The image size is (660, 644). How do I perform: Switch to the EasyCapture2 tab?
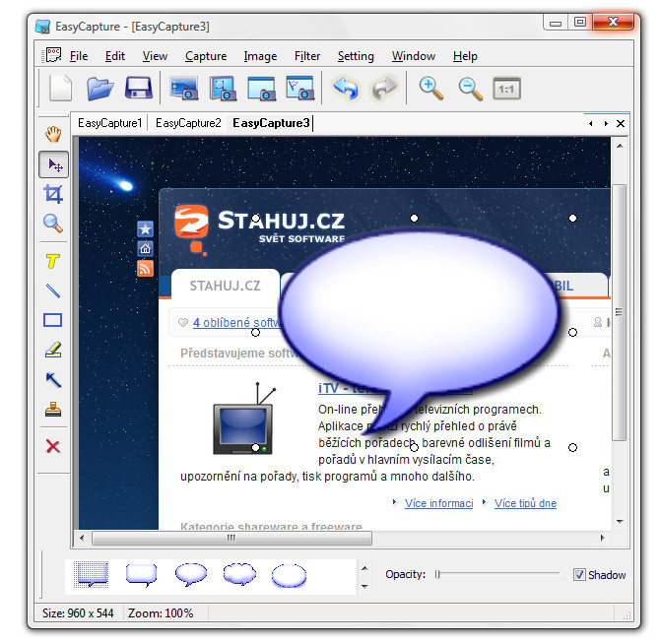188,123
